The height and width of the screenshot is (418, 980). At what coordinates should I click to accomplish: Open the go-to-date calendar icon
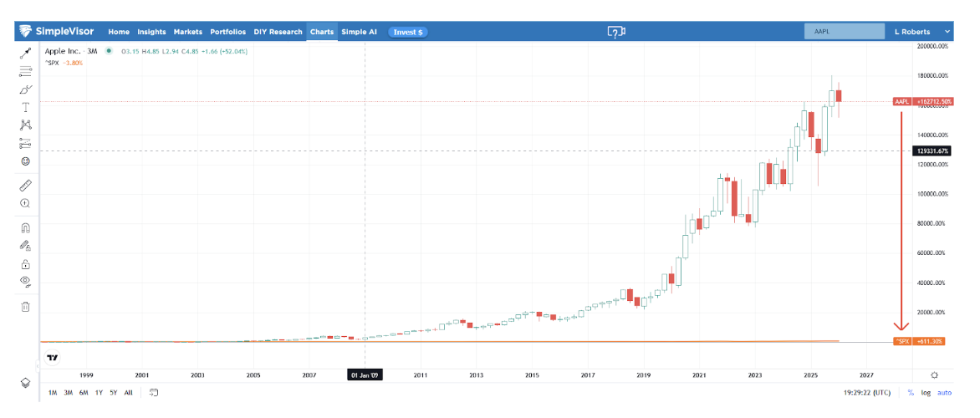(x=154, y=392)
